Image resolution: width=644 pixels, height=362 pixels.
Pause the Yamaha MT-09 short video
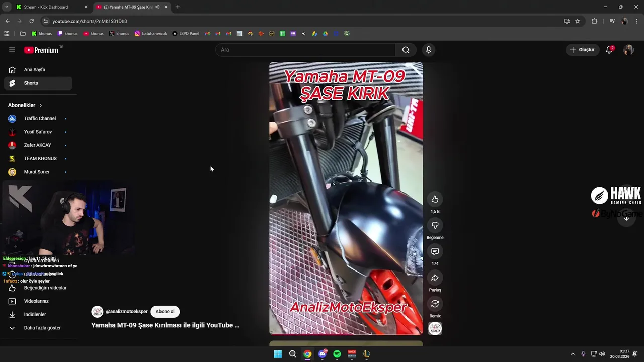[346, 198]
